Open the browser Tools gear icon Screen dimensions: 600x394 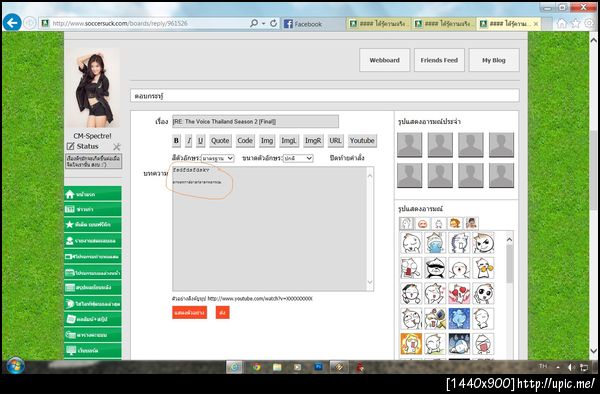[589, 24]
